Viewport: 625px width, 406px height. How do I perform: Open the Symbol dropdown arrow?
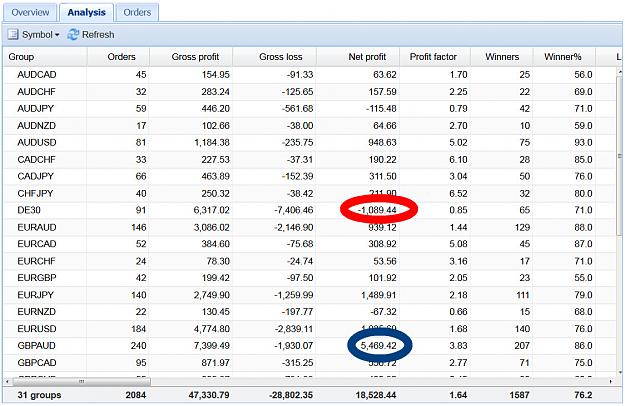tap(57, 35)
